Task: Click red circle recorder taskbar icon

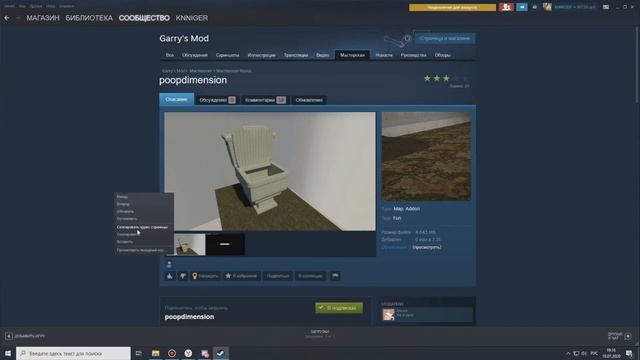Action: [172, 353]
